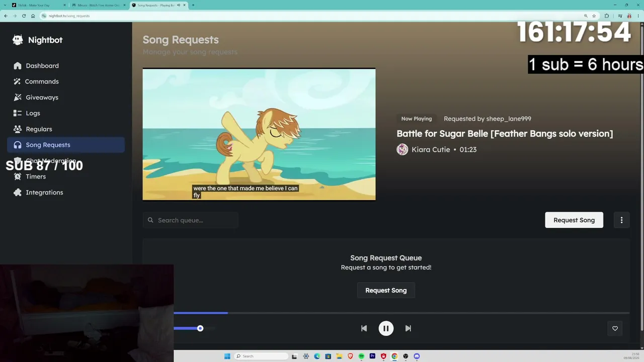Skip to the next song
The image size is (644, 362).
(408, 328)
